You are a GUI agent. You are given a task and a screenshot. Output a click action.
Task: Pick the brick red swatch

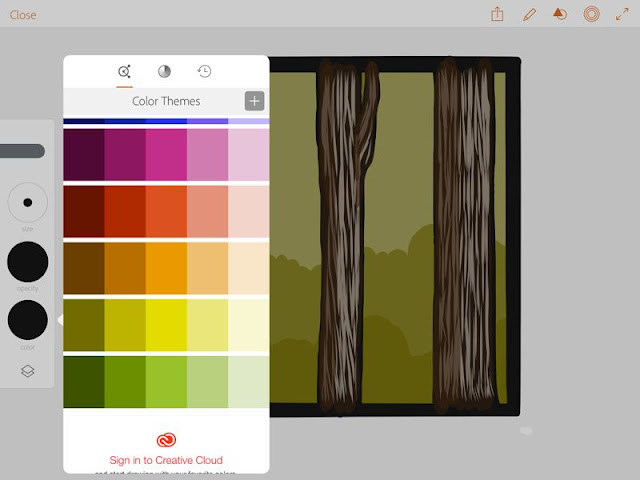(x=125, y=211)
